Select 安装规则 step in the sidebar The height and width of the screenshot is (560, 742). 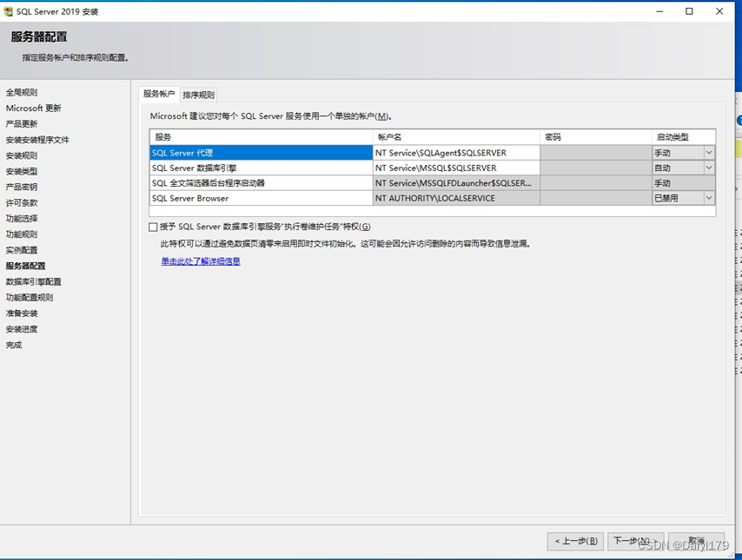pos(22,155)
